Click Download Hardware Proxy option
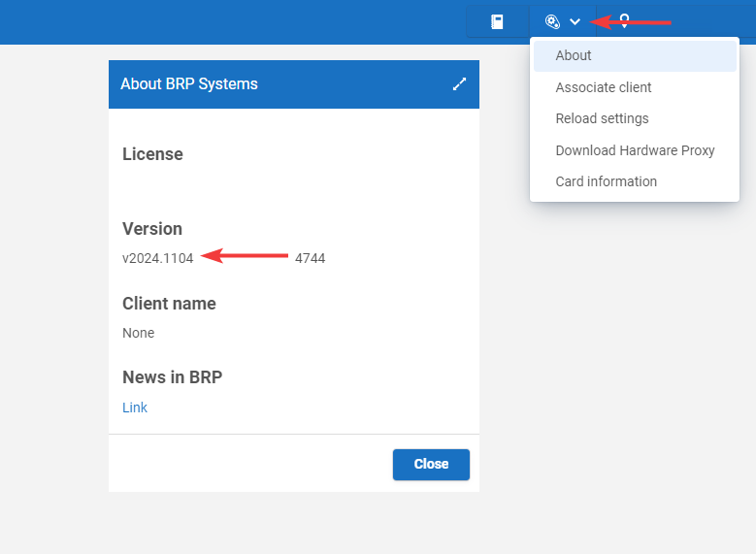756x554 pixels. (635, 150)
